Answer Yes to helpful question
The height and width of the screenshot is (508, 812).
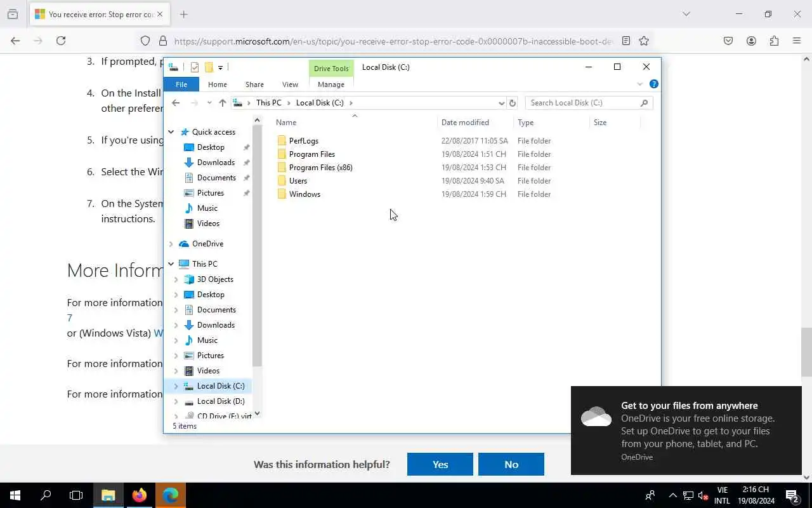point(440,464)
